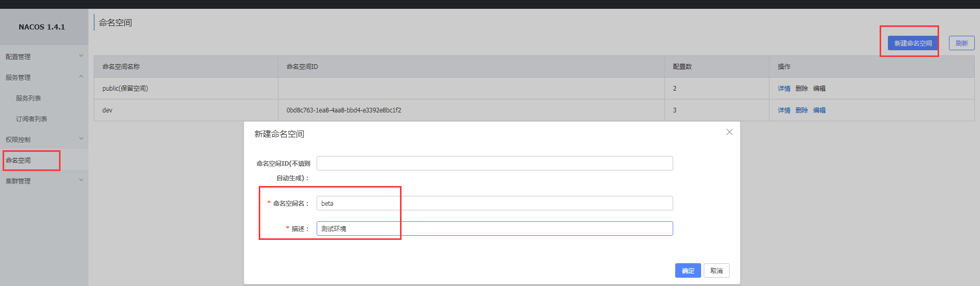Open 订阅者列表 in the sidebar
Viewport: 980px width, 286px height.
pos(32,119)
